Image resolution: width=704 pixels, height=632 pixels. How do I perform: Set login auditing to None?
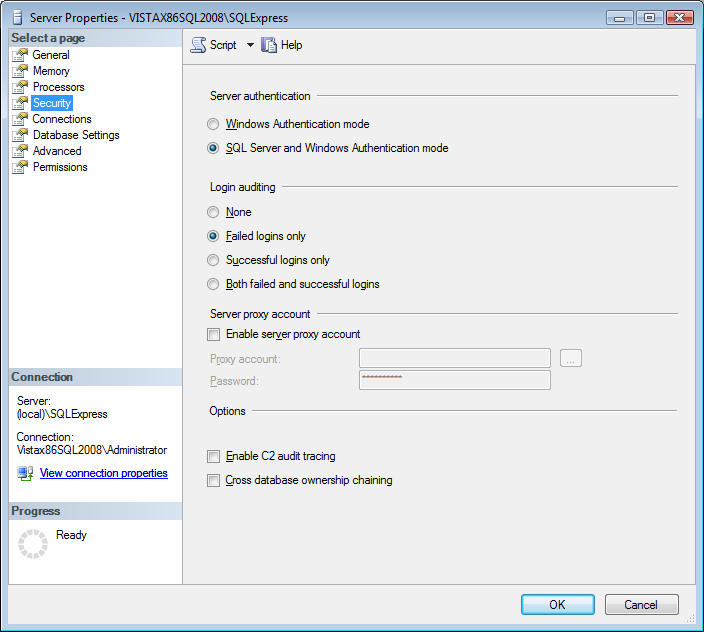pyautogui.click(x=213, y=212)
